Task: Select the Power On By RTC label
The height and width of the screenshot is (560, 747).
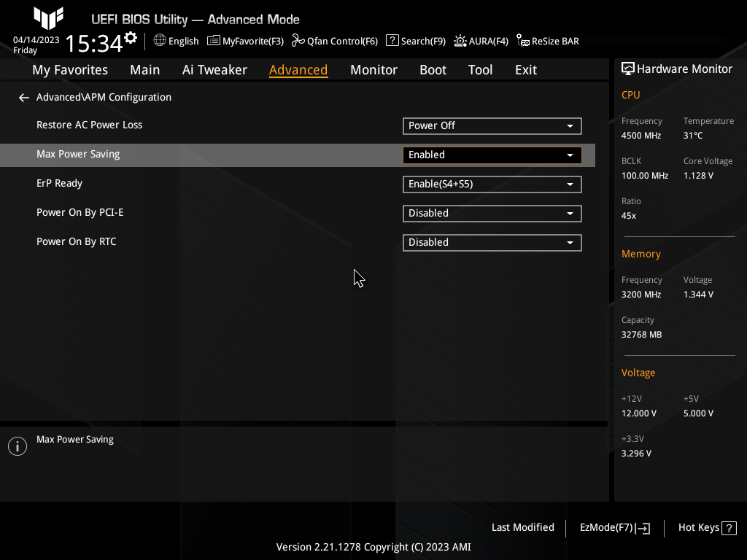Action: [76, 242]
